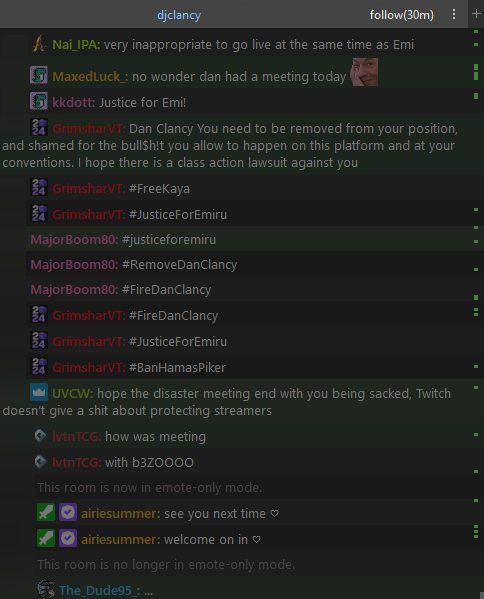Open the djclancy channel tab
The width and height of the screenshot is (484, 599).
point(179,15)
